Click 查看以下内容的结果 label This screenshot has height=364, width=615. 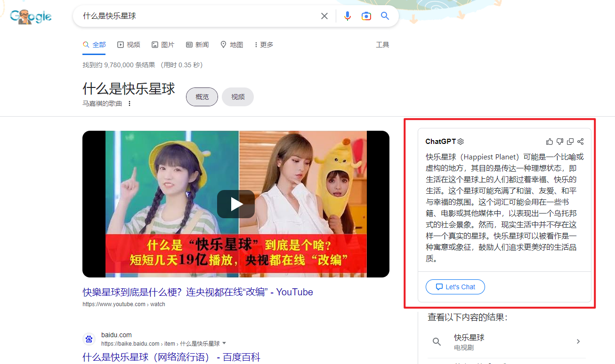click(468, 317)
